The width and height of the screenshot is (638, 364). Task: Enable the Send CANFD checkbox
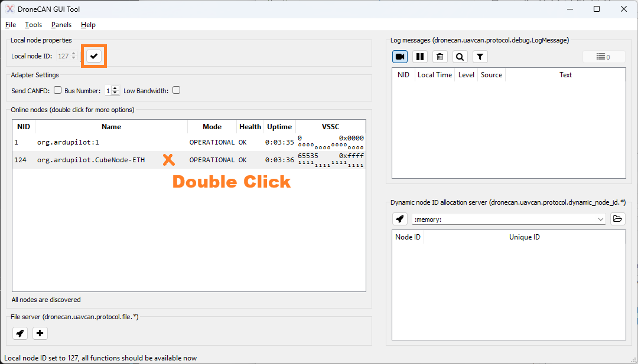tap(58, 90)
